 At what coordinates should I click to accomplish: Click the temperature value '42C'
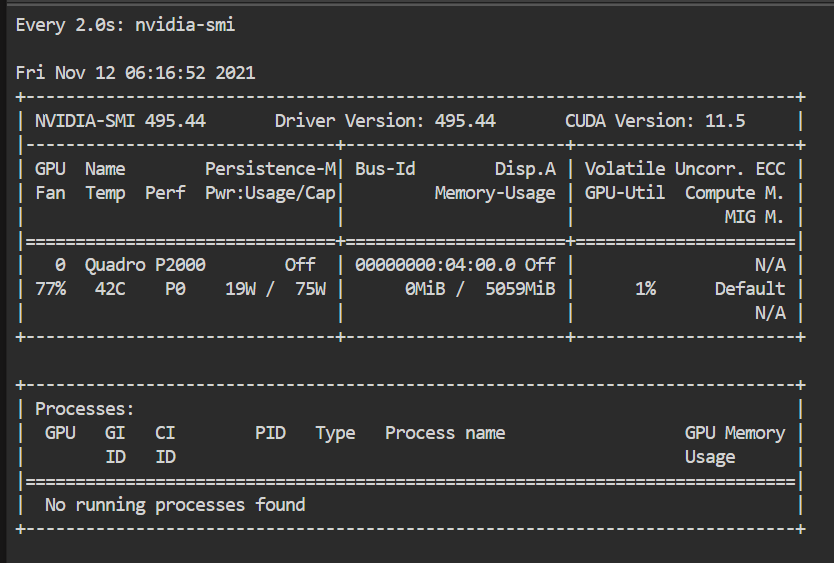pos(110,288)
